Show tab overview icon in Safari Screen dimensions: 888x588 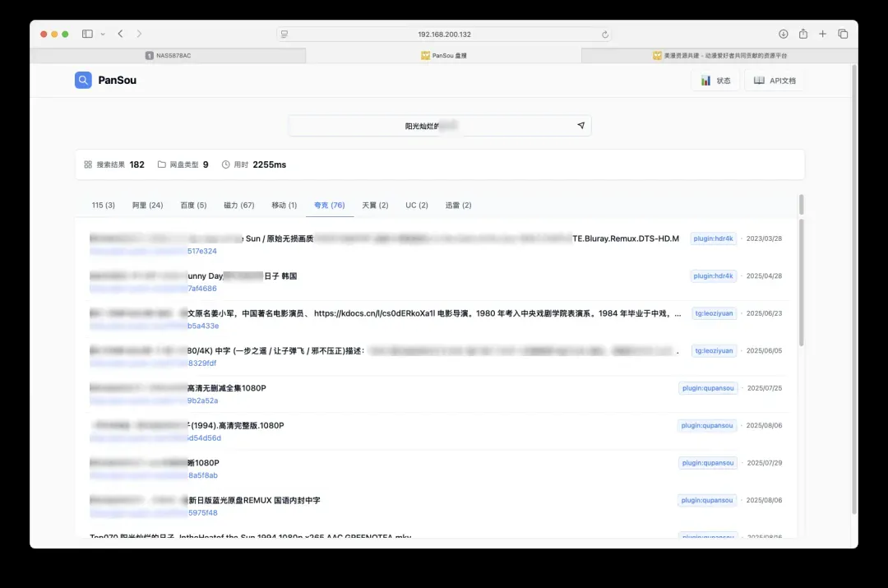point(843,34)
